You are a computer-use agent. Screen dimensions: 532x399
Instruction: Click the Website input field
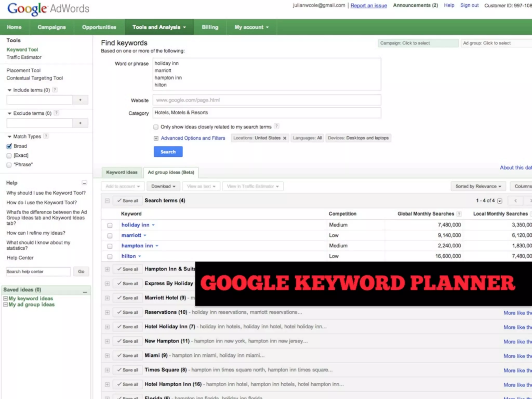[x=267, y=100]
